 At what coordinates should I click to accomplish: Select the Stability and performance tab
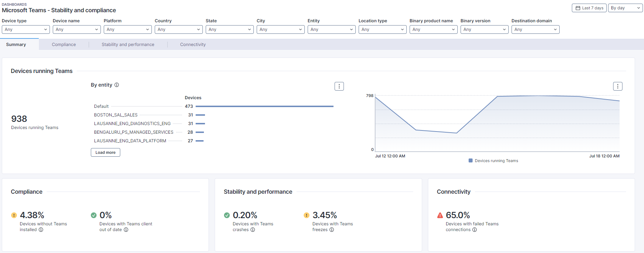128,45
